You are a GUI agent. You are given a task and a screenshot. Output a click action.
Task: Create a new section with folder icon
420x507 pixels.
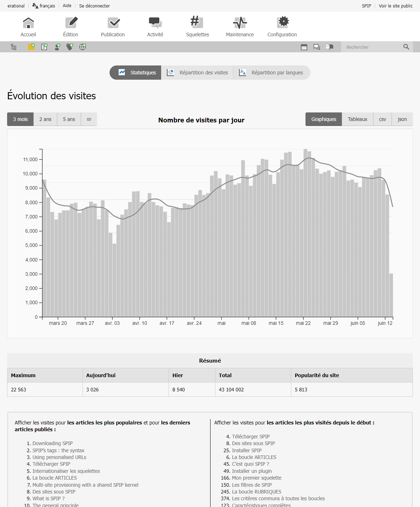pyautogui.click(x=31, y=47)
